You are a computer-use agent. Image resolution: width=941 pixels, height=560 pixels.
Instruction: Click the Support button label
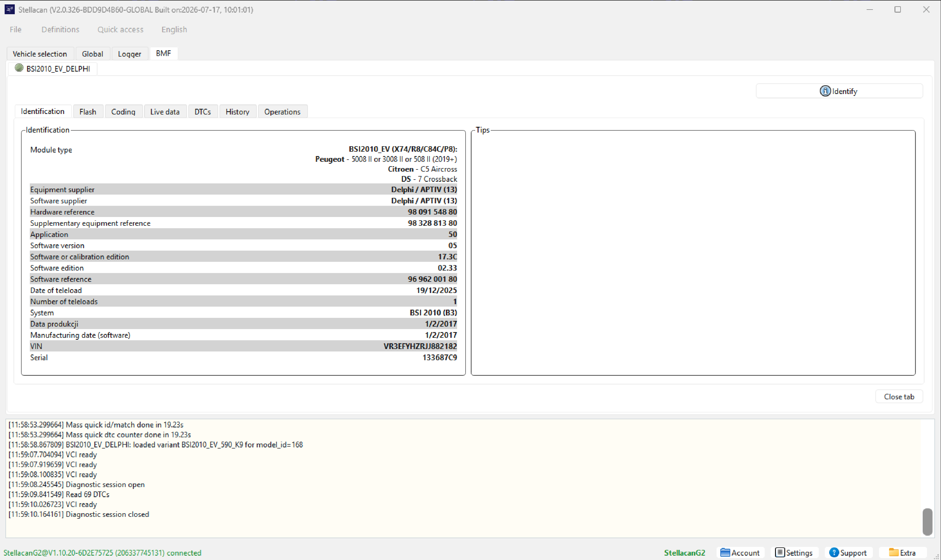click(x=854, y=553)
